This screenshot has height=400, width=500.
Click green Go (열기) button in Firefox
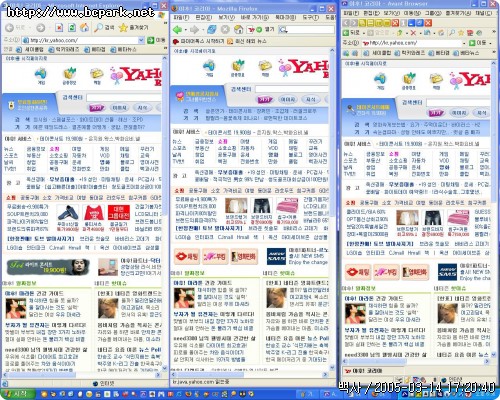pos(265,30)
